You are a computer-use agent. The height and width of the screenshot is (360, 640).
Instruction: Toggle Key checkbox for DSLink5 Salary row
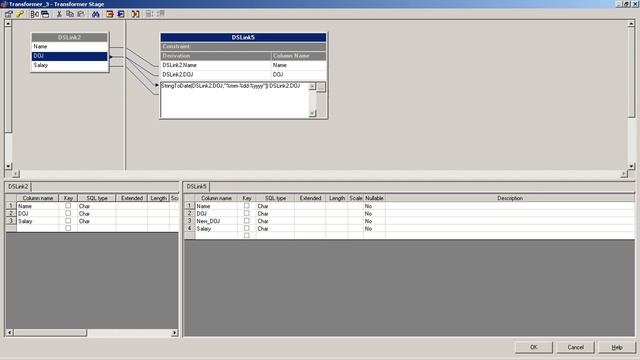click(247, 228)
